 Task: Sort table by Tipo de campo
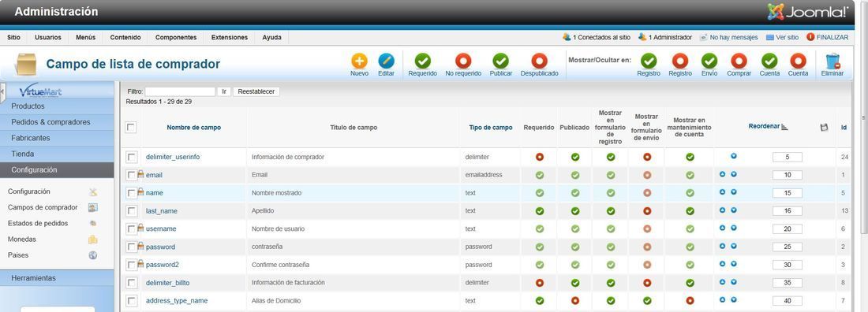click(491, 127)
